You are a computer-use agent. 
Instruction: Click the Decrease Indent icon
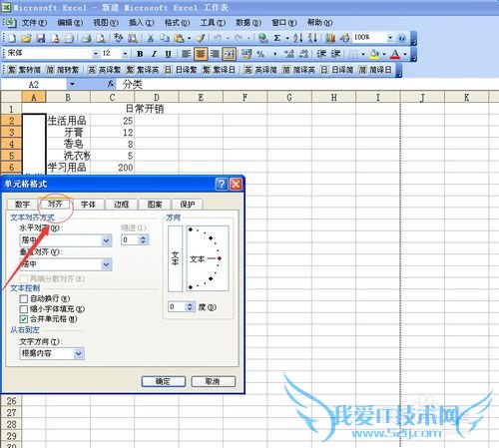click(321, 54)
